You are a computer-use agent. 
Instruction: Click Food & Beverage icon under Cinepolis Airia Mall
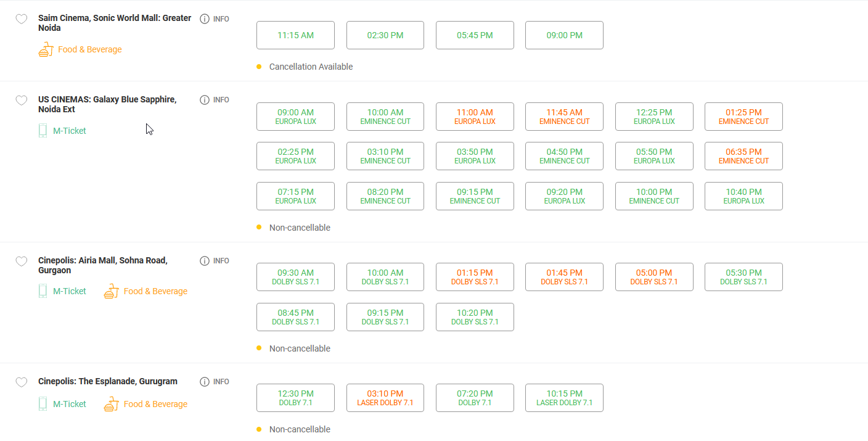coord(111,291)
